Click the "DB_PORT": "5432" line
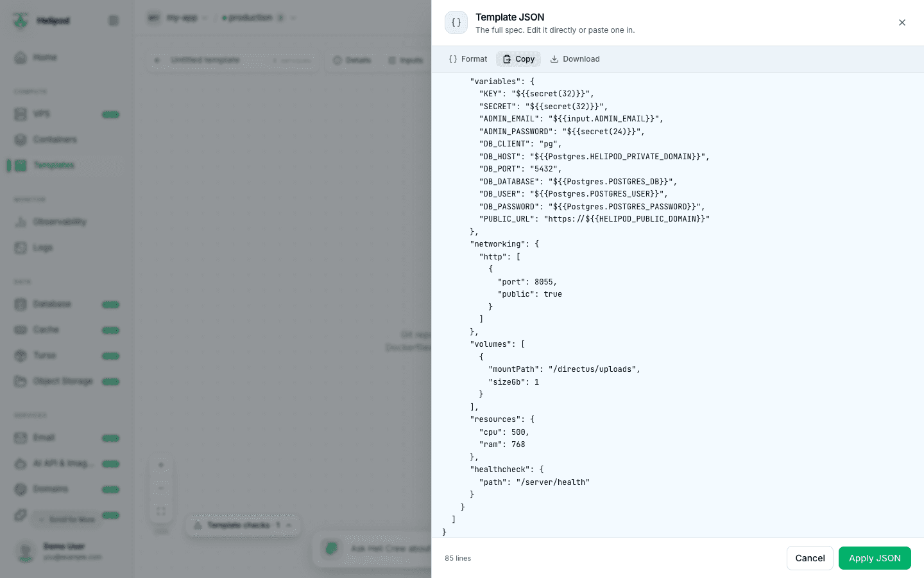This screenshot has width=924, height=578. pos(520,169)
